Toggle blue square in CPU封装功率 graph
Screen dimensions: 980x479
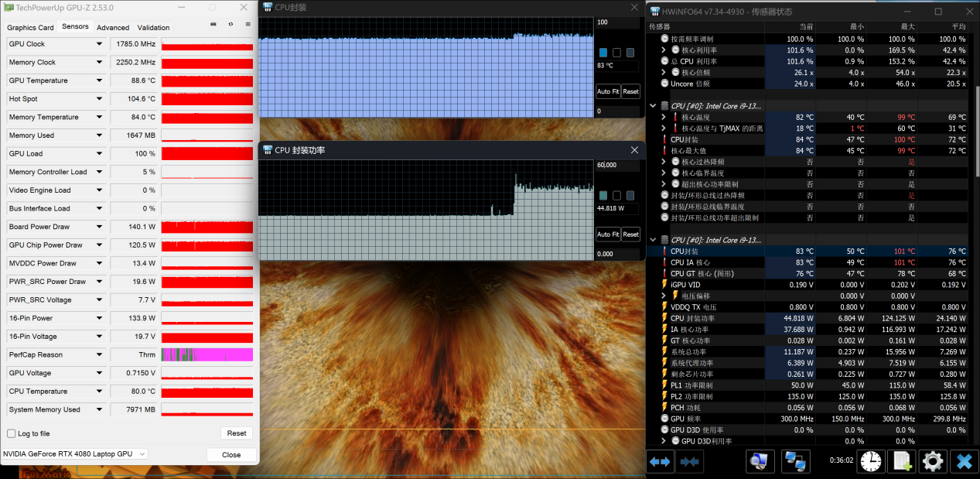(x=603, y=196)
